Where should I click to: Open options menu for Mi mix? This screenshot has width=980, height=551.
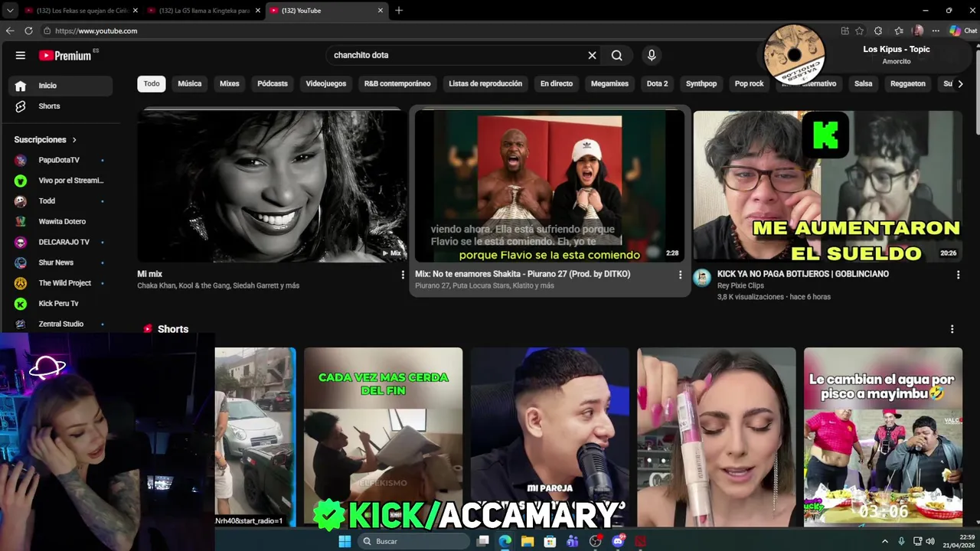coord(403,275)
